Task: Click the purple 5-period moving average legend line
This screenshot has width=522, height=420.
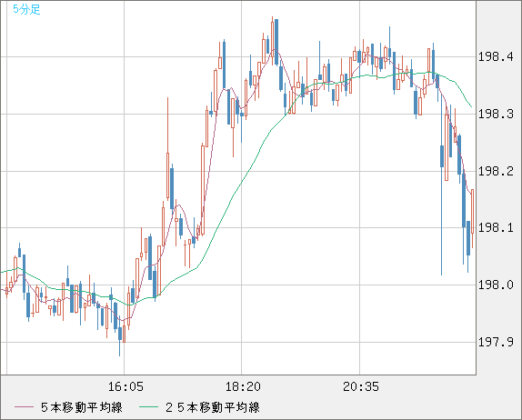Action: click(24, 407)
